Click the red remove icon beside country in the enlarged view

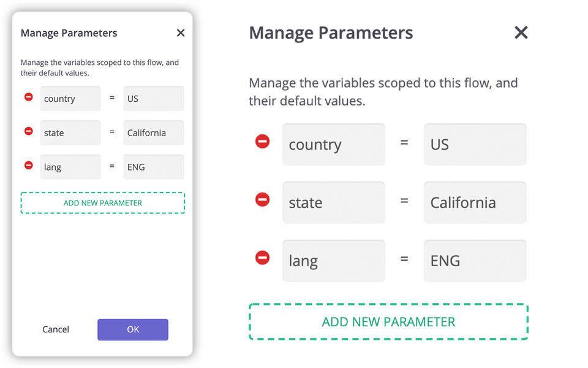(262, 142)
